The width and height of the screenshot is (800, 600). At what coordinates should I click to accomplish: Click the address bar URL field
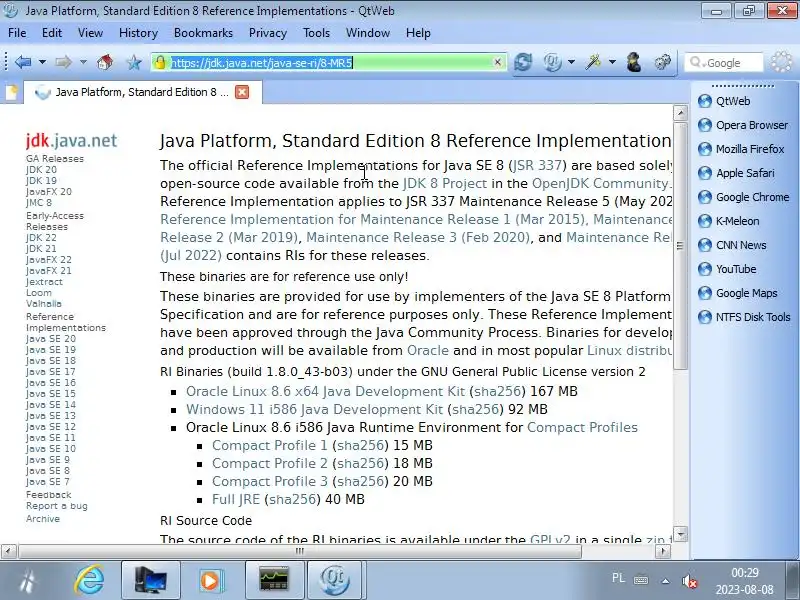(329, 62)
